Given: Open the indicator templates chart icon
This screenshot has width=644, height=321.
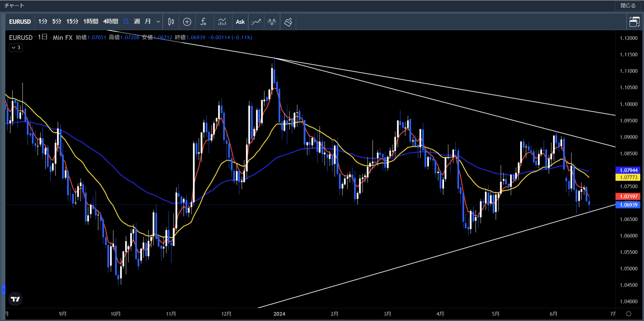Looking at the screenshot, I should click(222, 22).
